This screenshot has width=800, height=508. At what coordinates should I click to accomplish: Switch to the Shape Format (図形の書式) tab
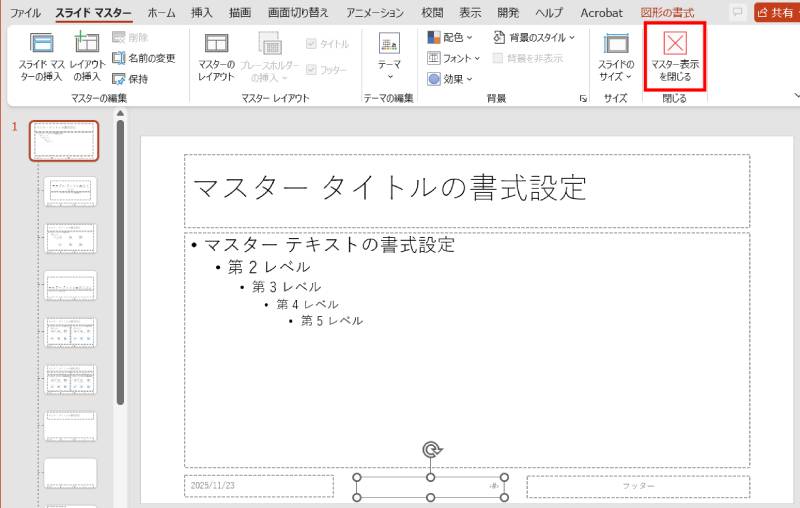[667, 13]
